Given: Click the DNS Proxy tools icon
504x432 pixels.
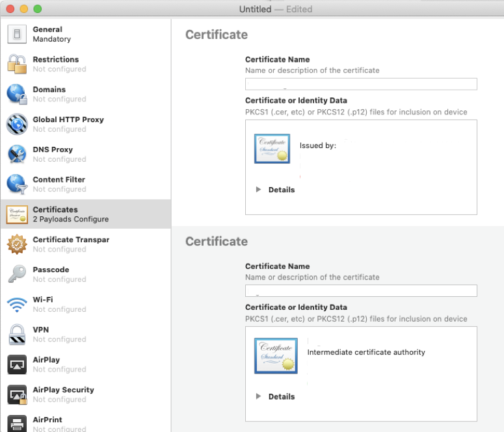Looking at the screenshot, I should [17, 154].
